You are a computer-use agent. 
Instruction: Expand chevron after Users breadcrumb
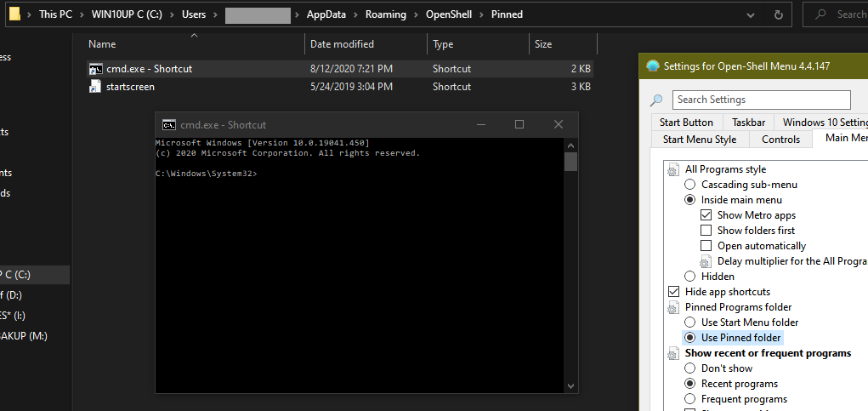[x=215, y=14]
